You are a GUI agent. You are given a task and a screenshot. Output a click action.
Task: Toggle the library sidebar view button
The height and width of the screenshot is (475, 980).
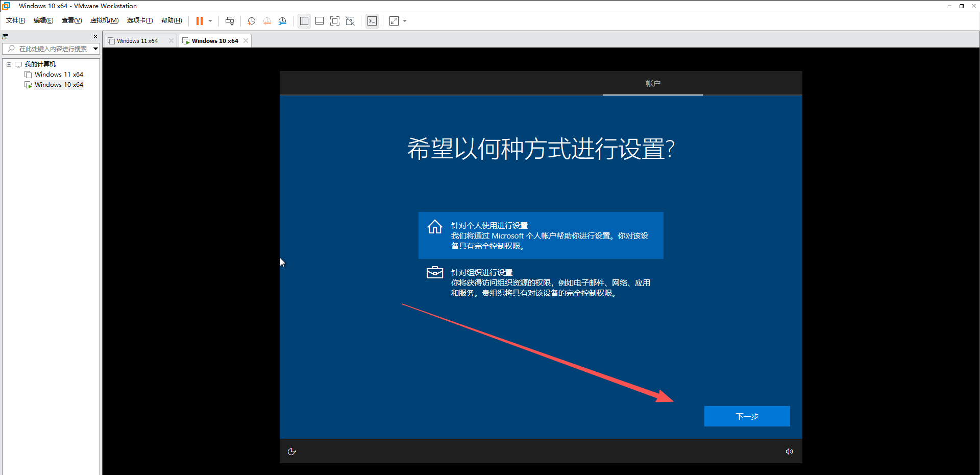tap(304, 21)
